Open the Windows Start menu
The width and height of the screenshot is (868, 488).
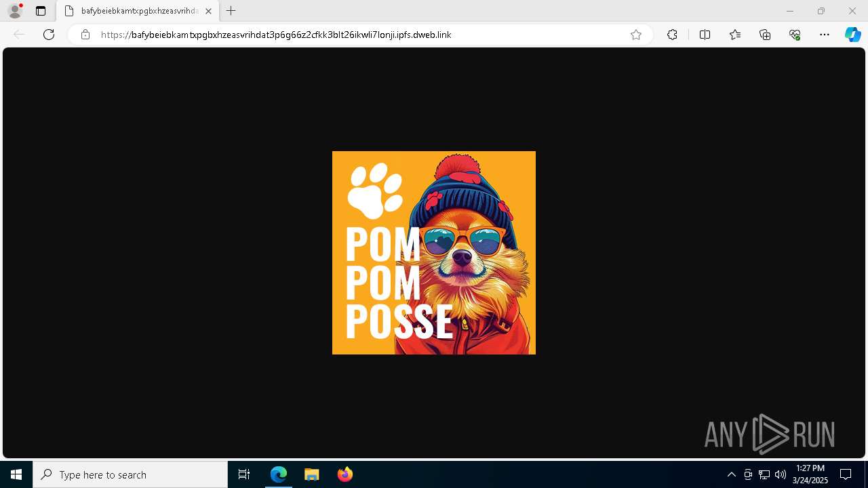(x=16, y=474)
